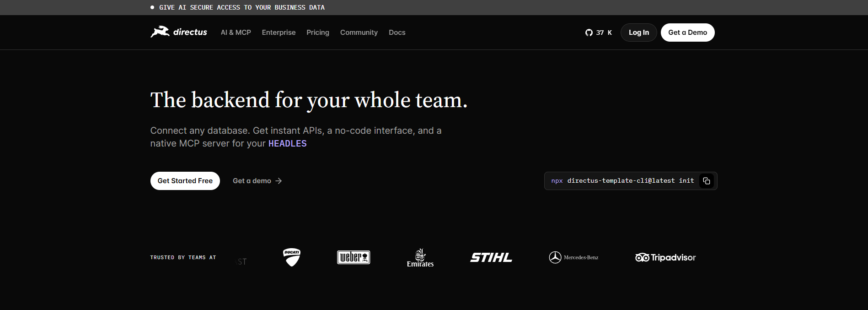
Task: Click the Mercedes-Benz logo
Action: click(x=573, y=257)
